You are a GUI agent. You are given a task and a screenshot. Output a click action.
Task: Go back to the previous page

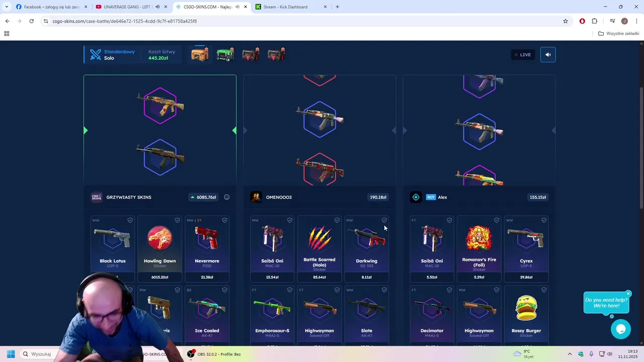click(7, 21)
